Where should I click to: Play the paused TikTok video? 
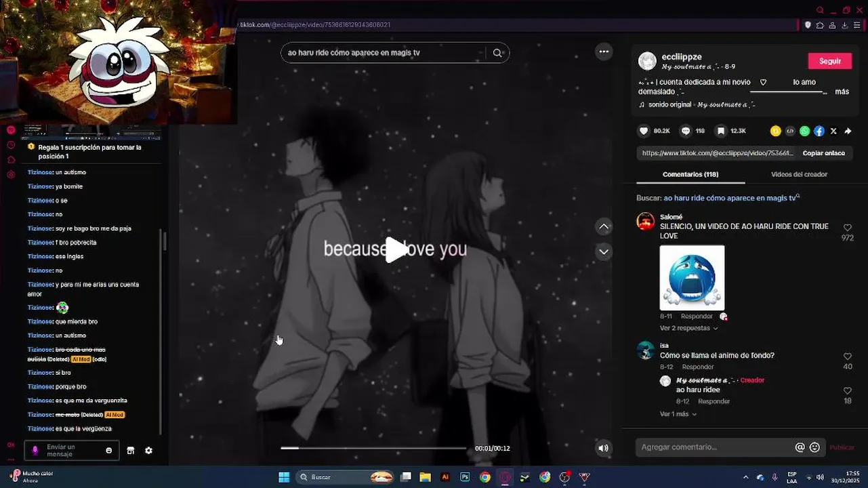tap(396, 249)
